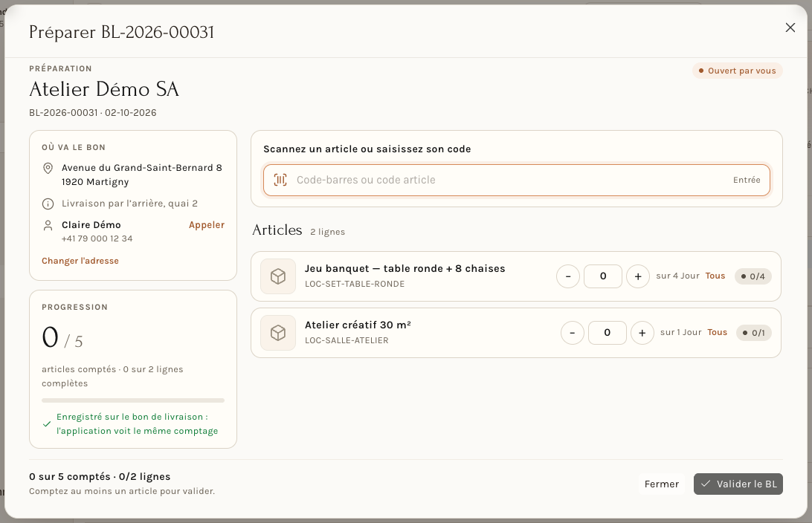The height and width of the screenshot is (523, 812).
Task: Click the green checkmark saved icon
Action: coord(47,424)
